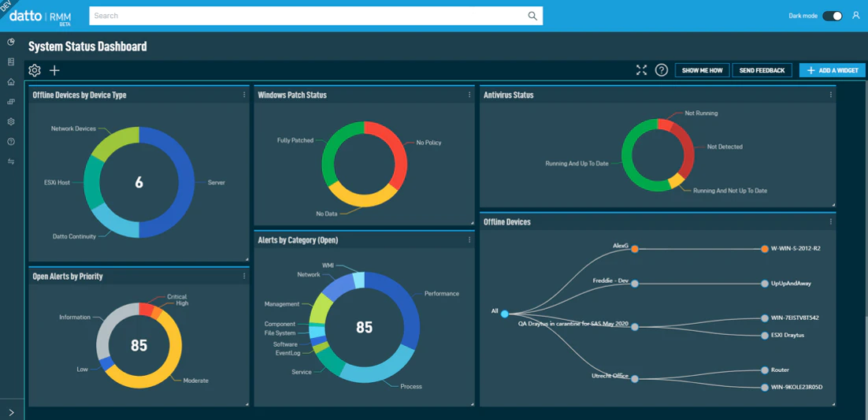The width and height of the screenshot is (868, 420).
Task: Open Windows Patch Status widget menu
Action: [469, 95]
